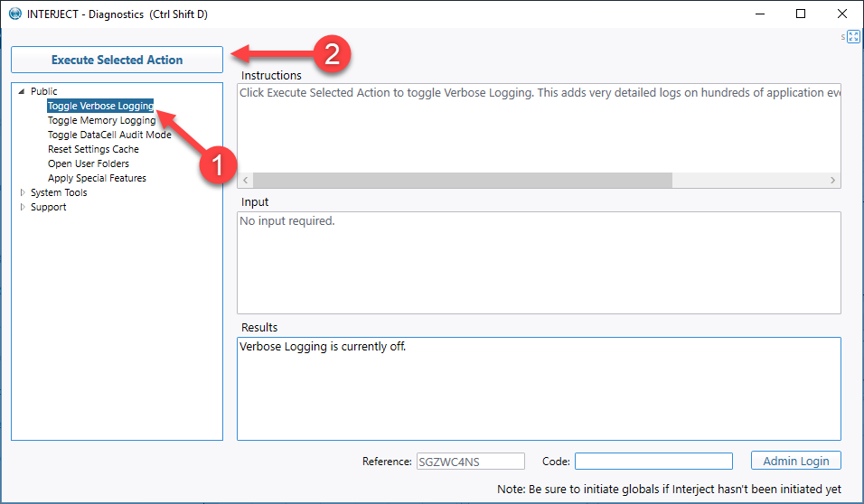Expand the Support tree node
The width and height of the screenshot is (864, 504).
pos(23,207)
